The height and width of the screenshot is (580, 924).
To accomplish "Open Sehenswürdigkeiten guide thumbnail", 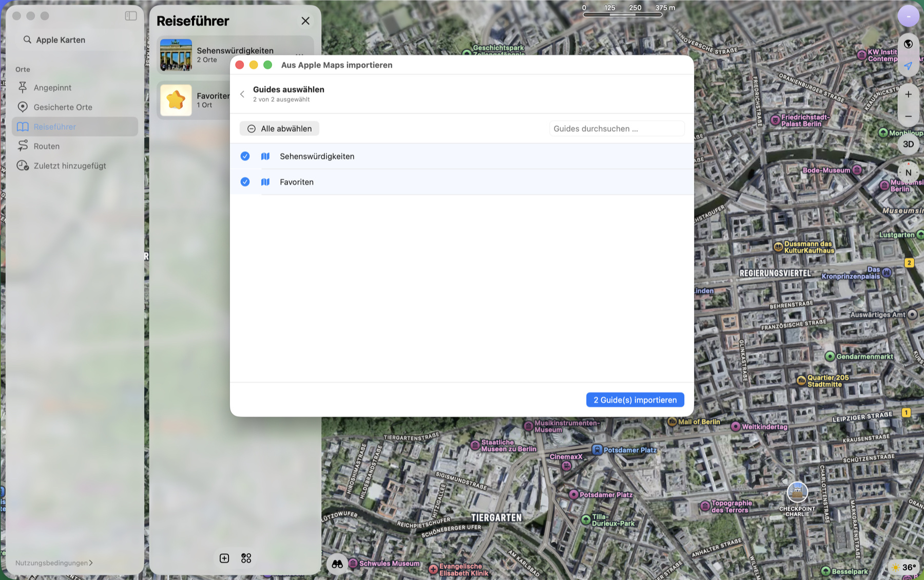I will 176,55.
